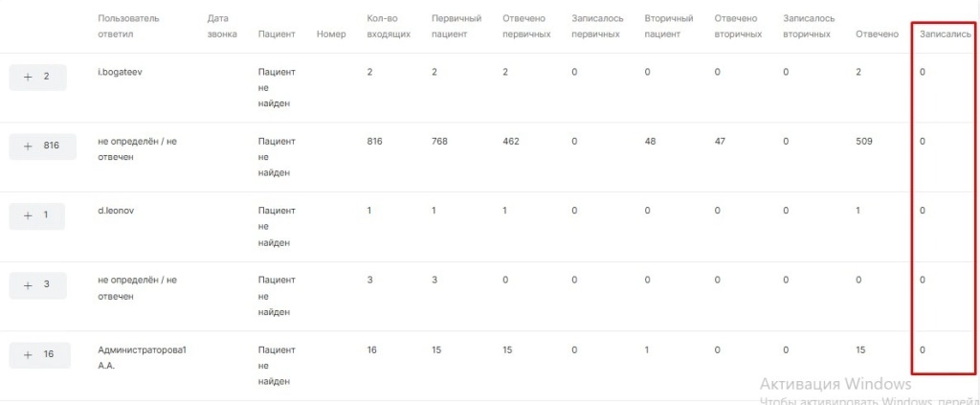Expand the group with 816 calls
The width and height of the screenshot is (980, 405).
42,146
